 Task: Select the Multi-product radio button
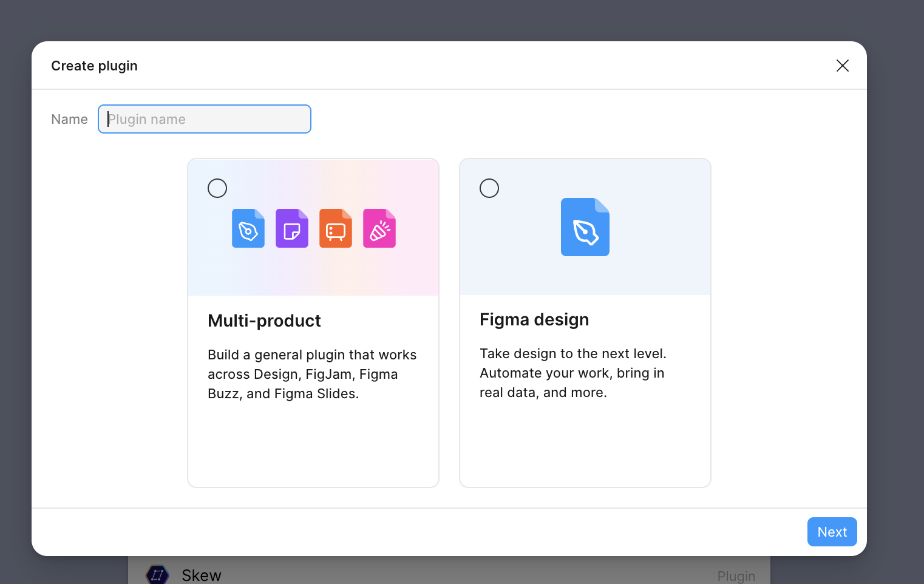217,188
